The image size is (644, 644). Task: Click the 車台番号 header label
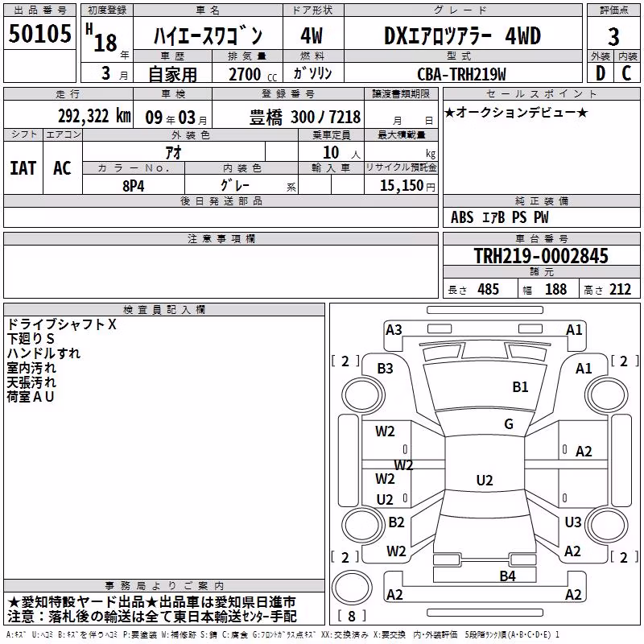point(541,238)
